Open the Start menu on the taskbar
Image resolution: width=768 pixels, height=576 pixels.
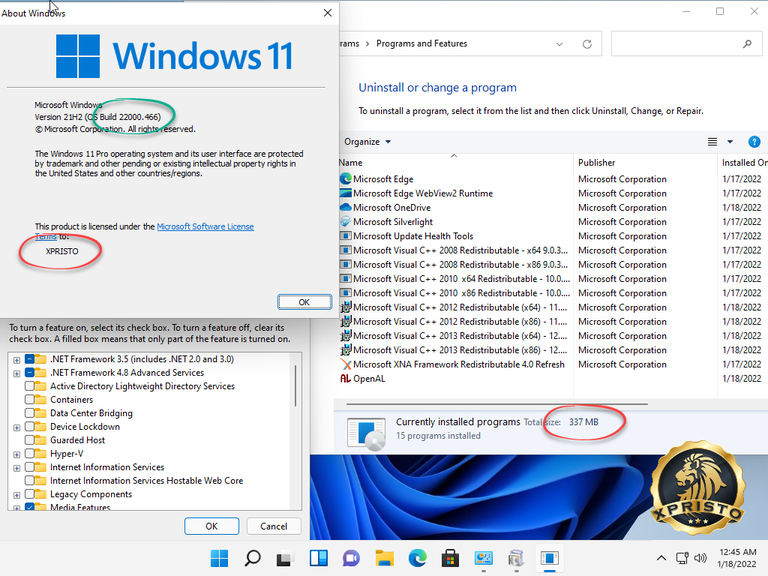tap(219, 558)
